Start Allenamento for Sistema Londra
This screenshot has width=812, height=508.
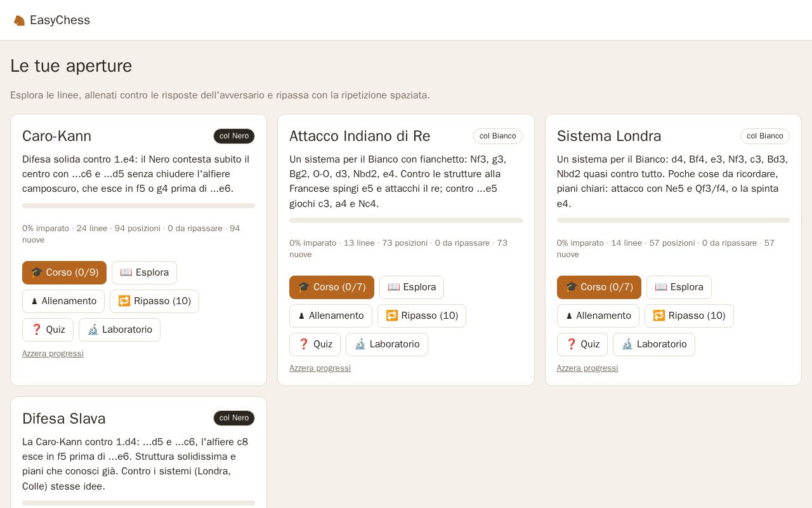click(x=598, y=316)
